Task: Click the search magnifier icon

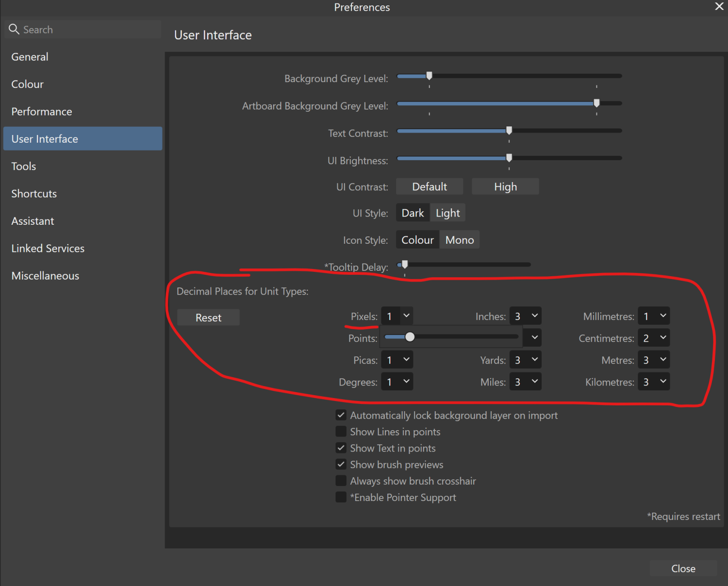Action: (14, 29)
